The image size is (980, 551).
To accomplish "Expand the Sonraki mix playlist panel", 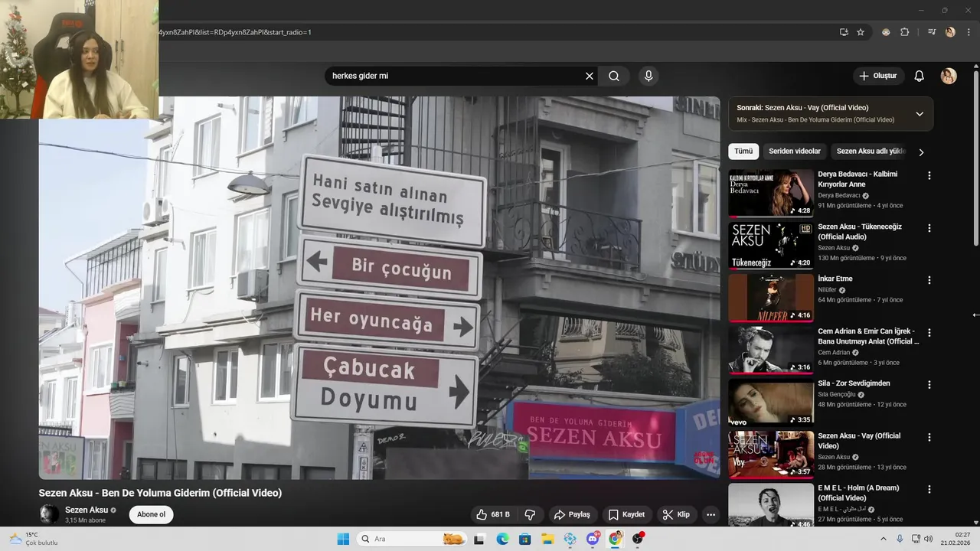I will point(920,114).
